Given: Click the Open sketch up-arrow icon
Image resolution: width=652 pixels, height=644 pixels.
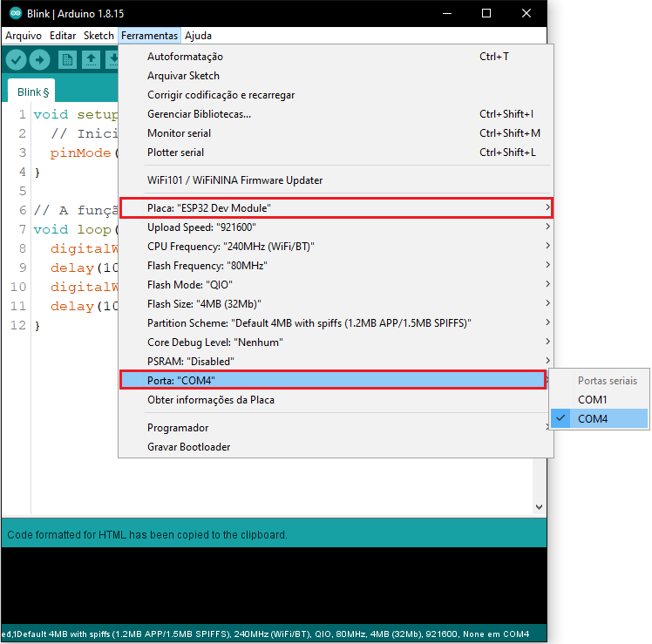Looking at the screenshot, I should 91,60.
